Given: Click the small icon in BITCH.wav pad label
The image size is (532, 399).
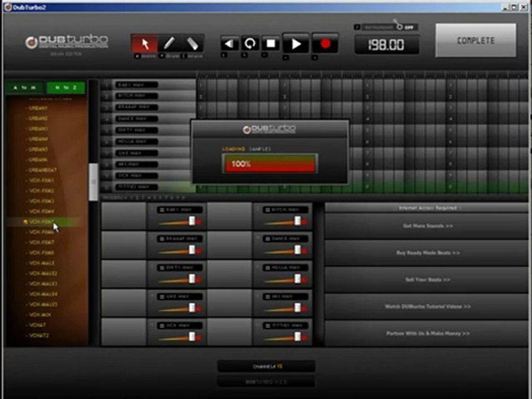Looking at the screenshot, I should 268,210.
